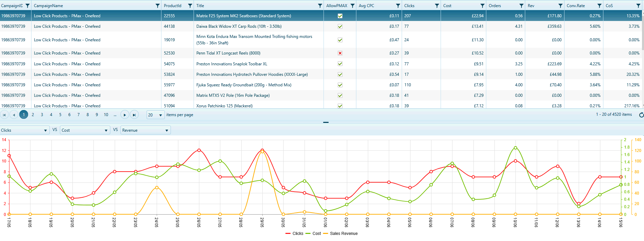Screen dimensions: 644x241
Task: Sort by Rev column header
Action: point(531,6)
